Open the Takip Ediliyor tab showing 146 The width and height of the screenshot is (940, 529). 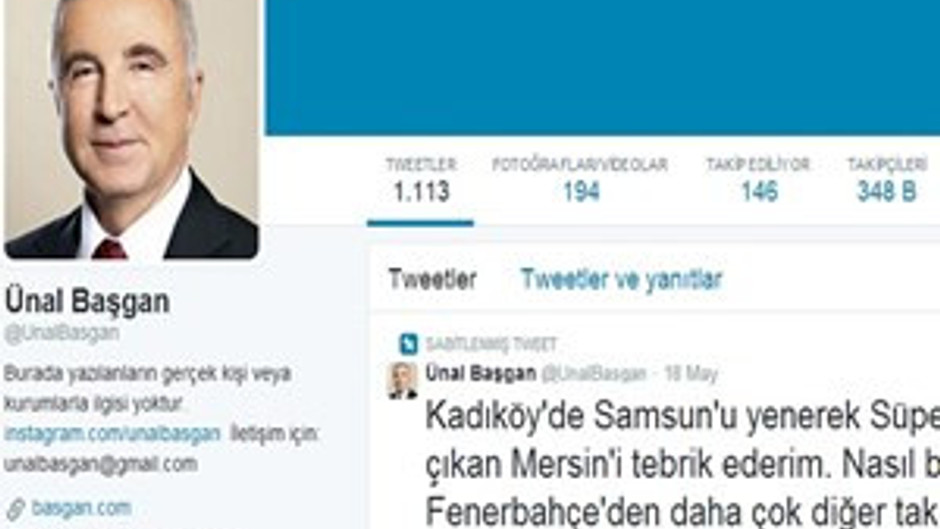758,181
